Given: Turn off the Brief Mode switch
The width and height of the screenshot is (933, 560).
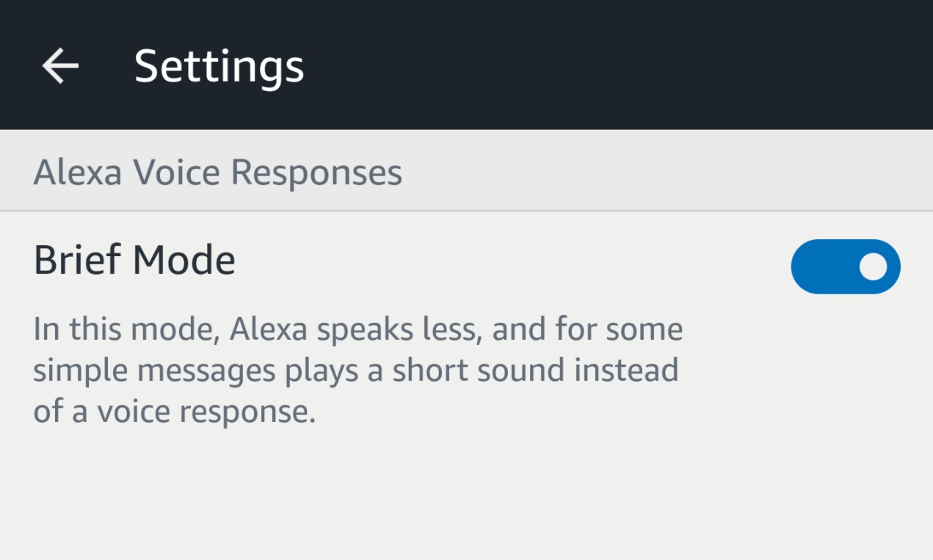Looking at the screenshot, I should pos(846,266).
